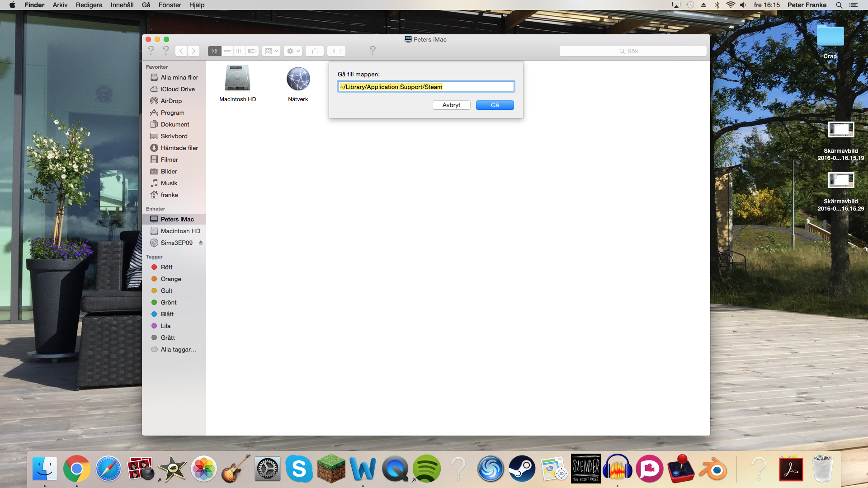Open the Nätverk globe icon
The width and height of the screenshot is (868, 488).
point(298,79)
